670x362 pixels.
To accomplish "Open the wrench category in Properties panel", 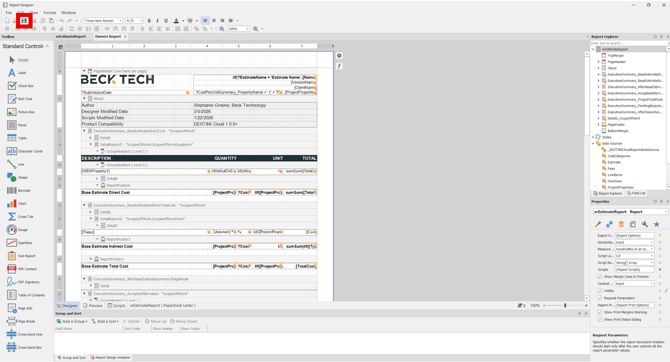I will point(645,224).
